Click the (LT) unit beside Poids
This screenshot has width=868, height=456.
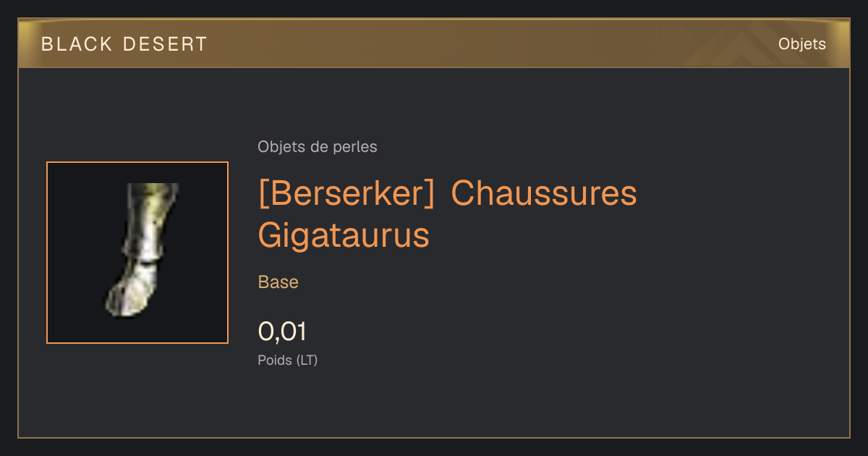pos(307,360)
